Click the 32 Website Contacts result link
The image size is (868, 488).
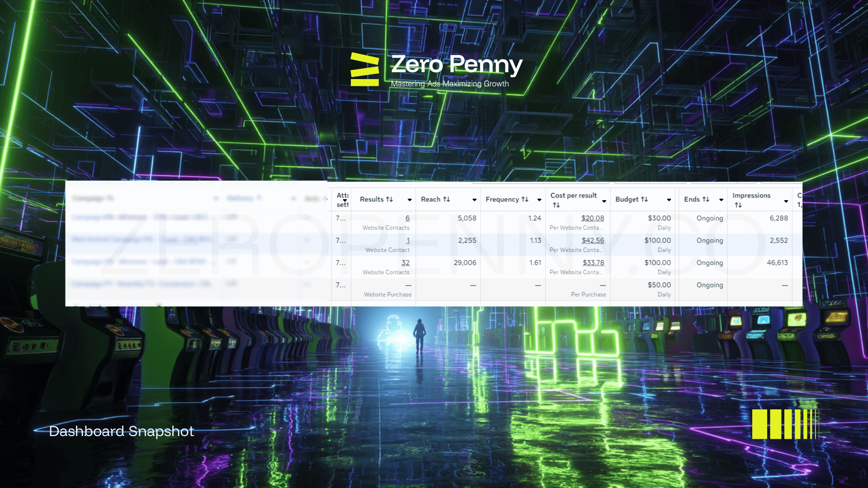(x=405, y=263)
